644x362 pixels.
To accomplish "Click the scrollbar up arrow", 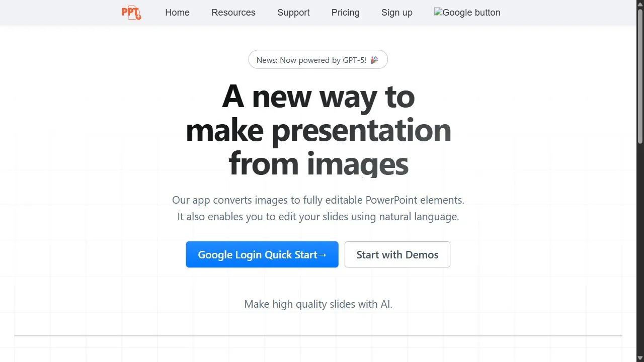I will click(x=640, y=4).
